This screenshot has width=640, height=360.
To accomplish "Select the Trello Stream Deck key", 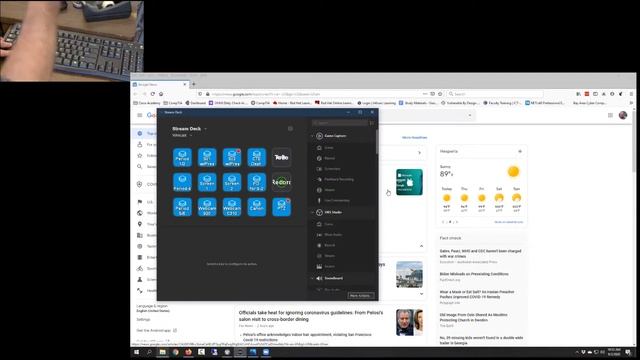I will click(282, 158).
